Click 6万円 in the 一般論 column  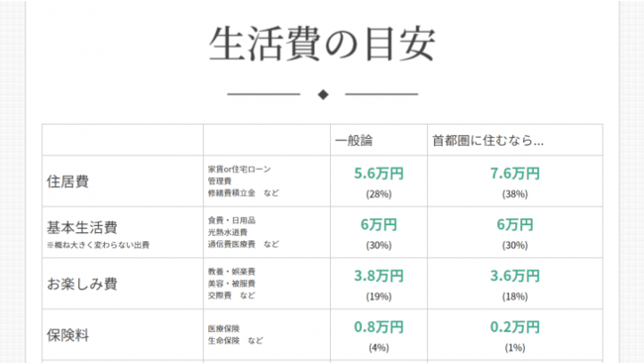pyautogui.click(x=378, y=225)
